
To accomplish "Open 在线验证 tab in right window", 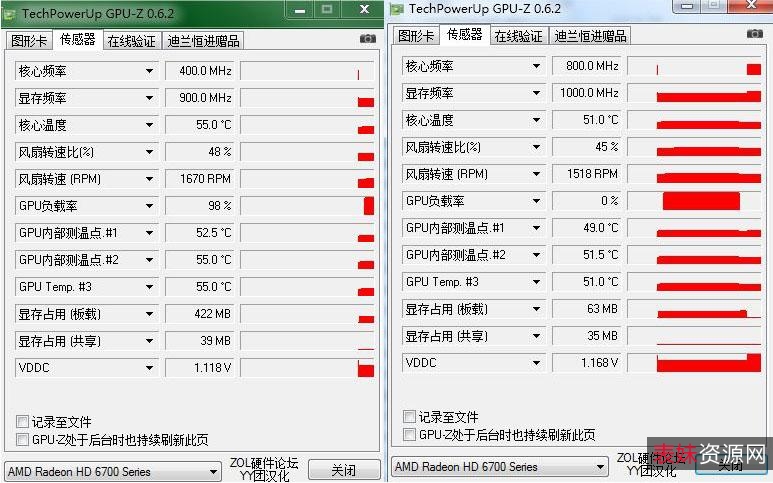I will pyautogui.click(x=519, y=36).
